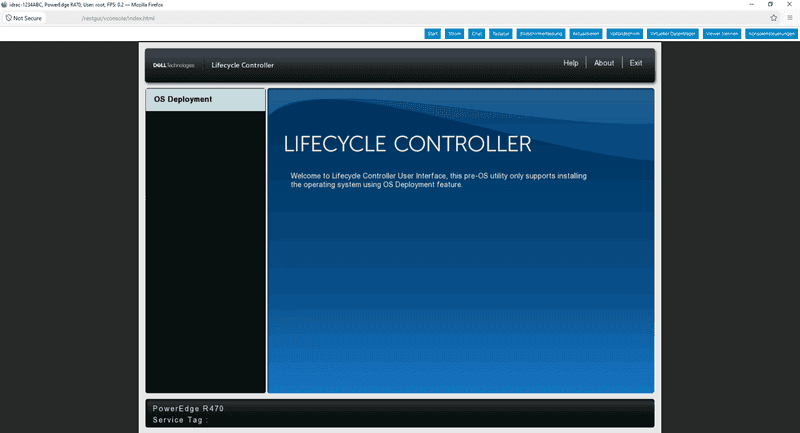Open the Firefox hamburger menu
Image resolution: width=800 pixels, height=433 pixels.
coord(790,18)
